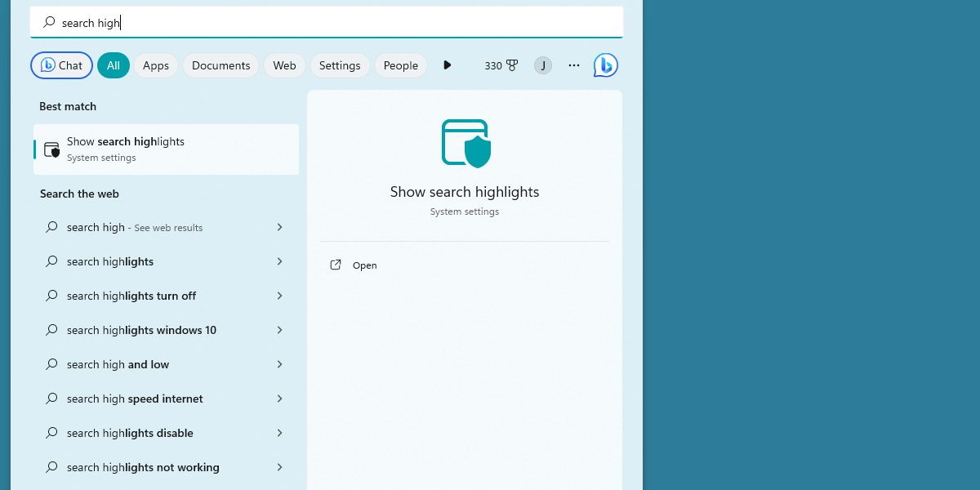The height and width of the screenshot is (490, 980).
Task: Click the Show search highlights icon in Best match
Action: 51,149
